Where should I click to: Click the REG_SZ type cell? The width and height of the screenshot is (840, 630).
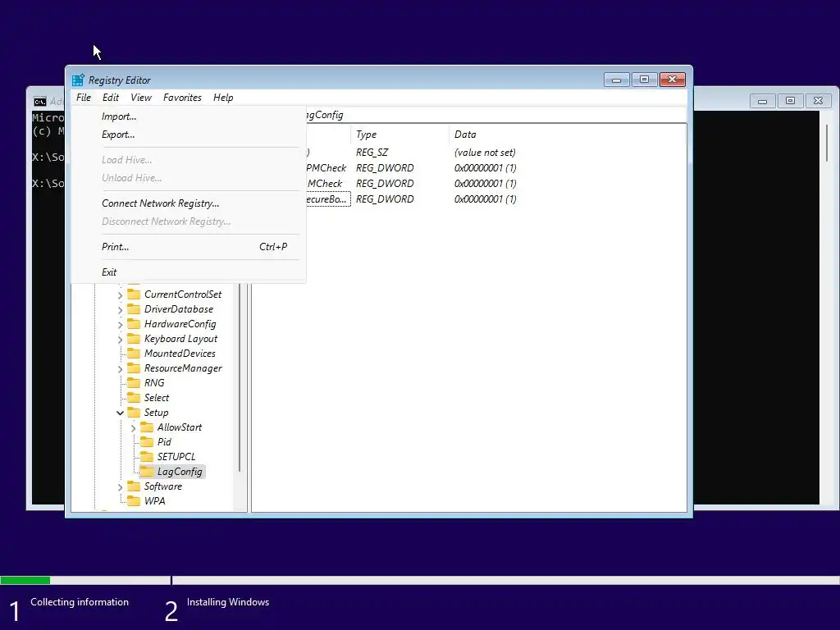tap(372, 152)
